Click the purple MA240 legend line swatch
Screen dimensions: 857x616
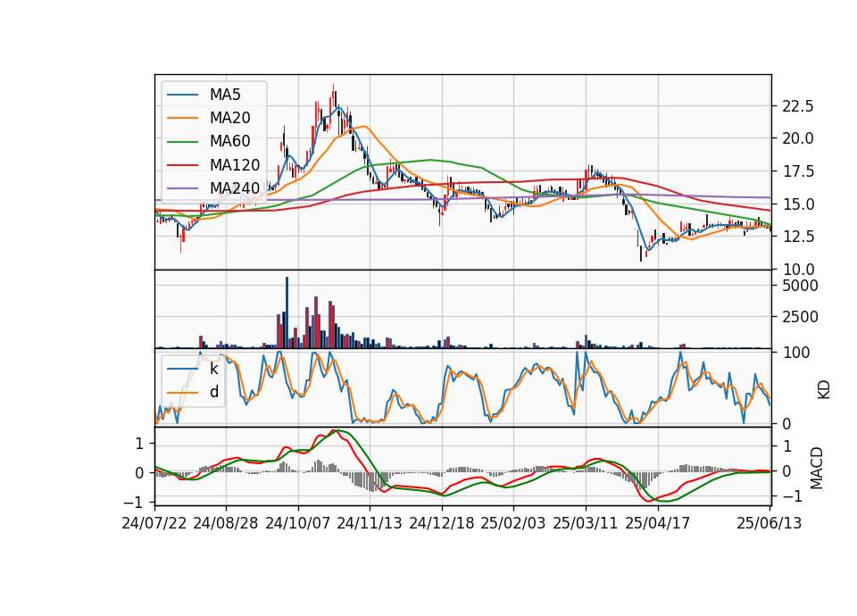point(182,188)
